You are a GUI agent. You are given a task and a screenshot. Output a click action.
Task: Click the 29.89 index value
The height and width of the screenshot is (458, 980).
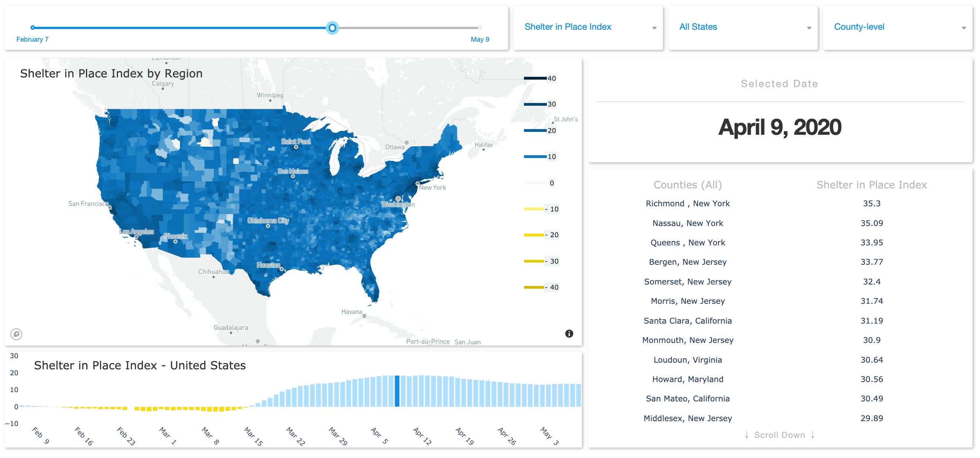coord(871,418)
